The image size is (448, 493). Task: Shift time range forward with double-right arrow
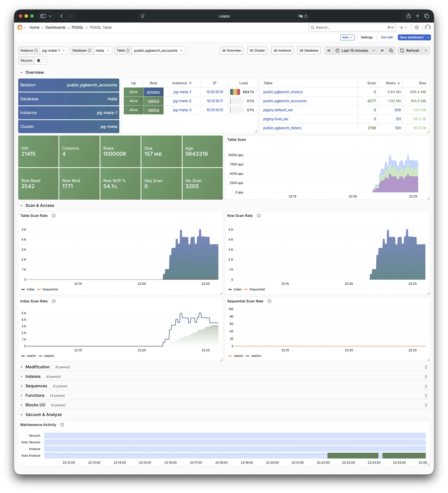pos(382,51)
